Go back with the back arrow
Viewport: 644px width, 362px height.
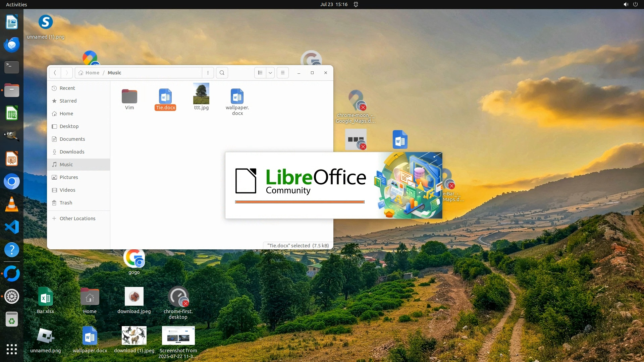55,73
